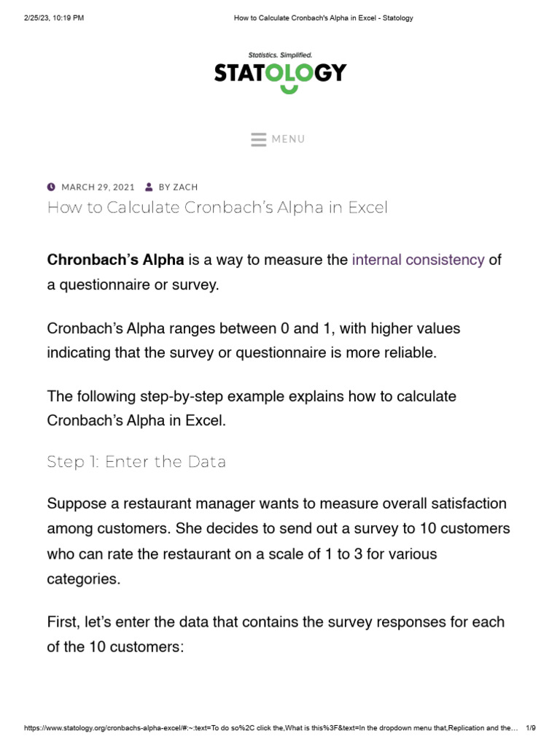Click the paragraph about the restaurant manager
The height and width of the screenshot is (747, 560).
(279, 541)
